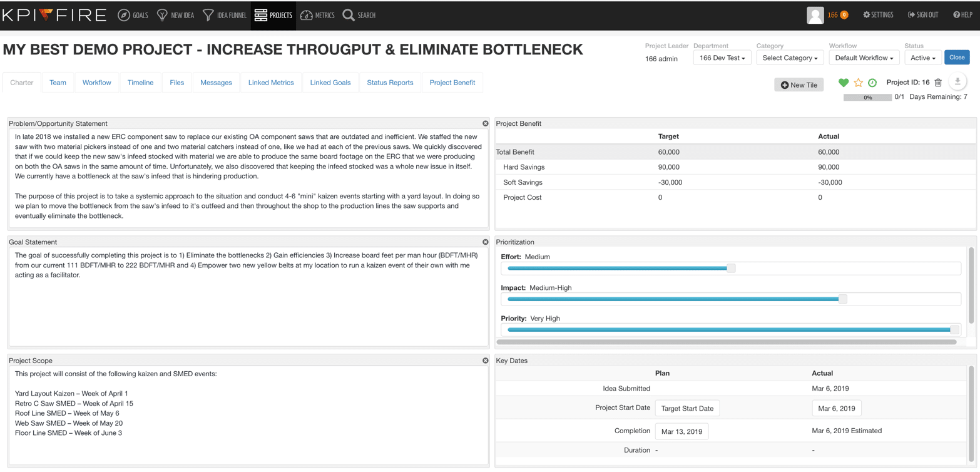The image size is (980, 472).
Task: Click the Search magnifier icon
Action: tap(349, 15)
